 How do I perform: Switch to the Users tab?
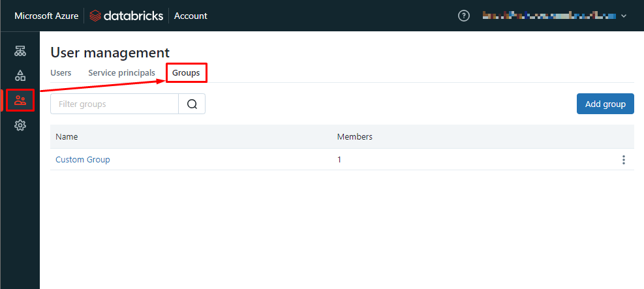(61, 72)
